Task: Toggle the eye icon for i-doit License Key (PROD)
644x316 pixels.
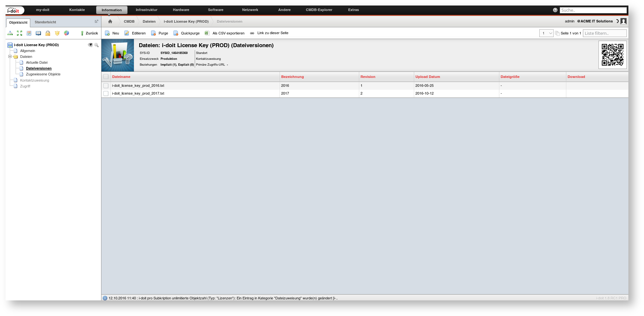Action: click(x=90, y=45)
